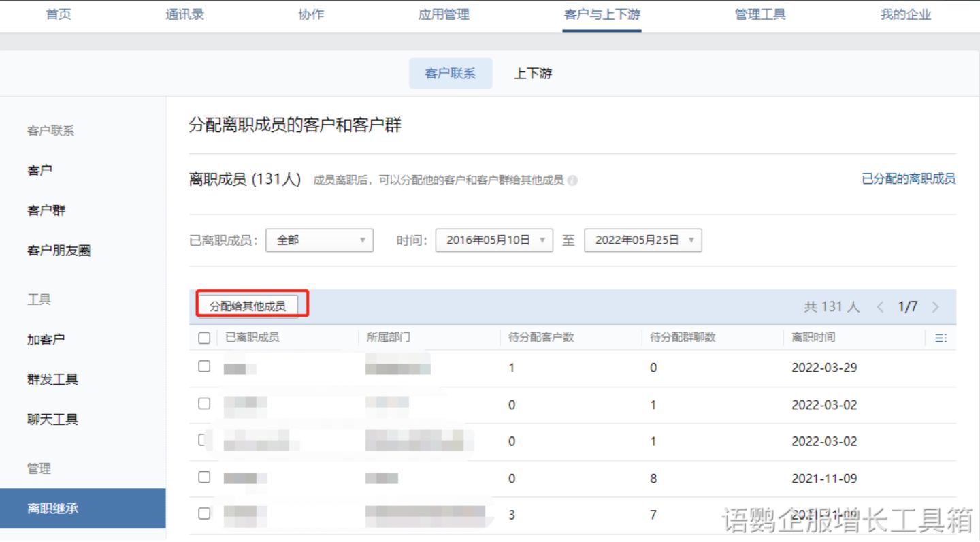Click the info icon beside 离职成员 description

coord(572,181)
